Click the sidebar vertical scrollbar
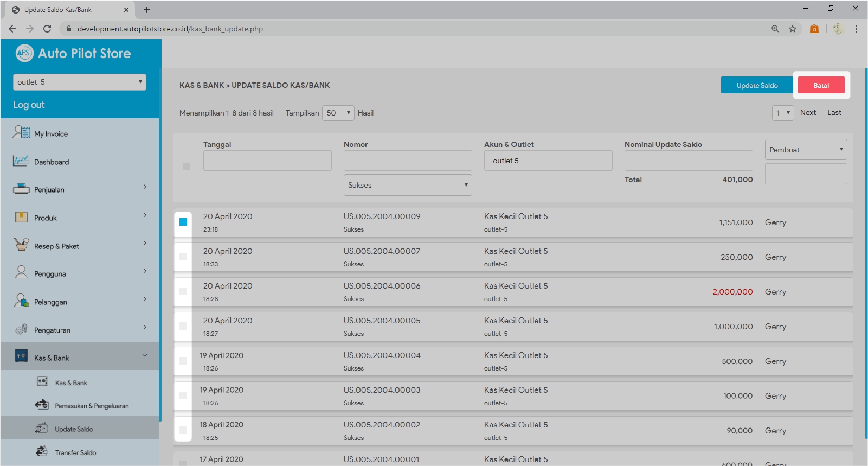868x466 pixels. pyautogui.click(x=160, y=244)
